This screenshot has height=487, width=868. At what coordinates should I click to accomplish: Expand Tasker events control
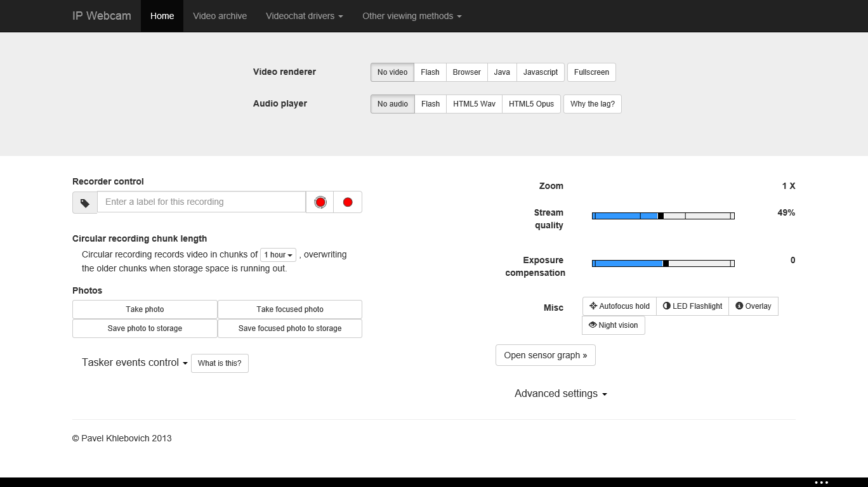click(x=135, y=363)
